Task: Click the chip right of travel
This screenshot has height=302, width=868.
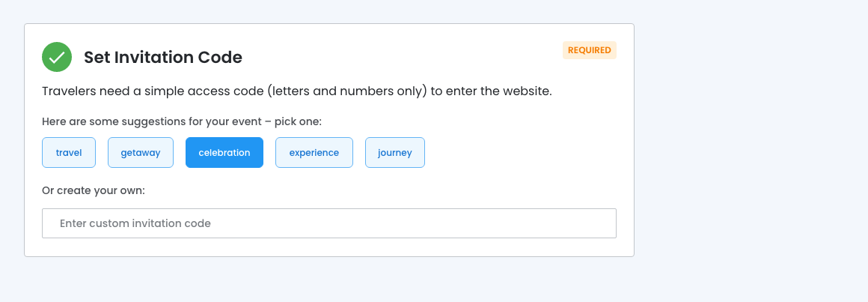Action: coord(141,152)
